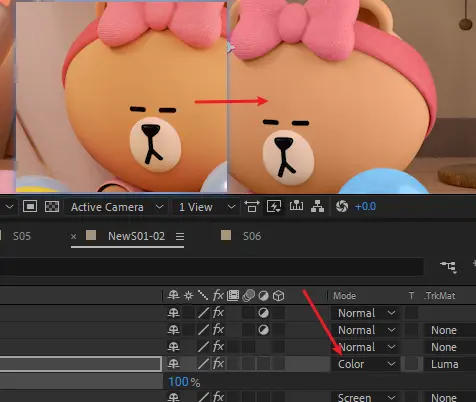The image size is (476, 402).
Task: Open the None track matte on Screen row
Action: point(450,397)
